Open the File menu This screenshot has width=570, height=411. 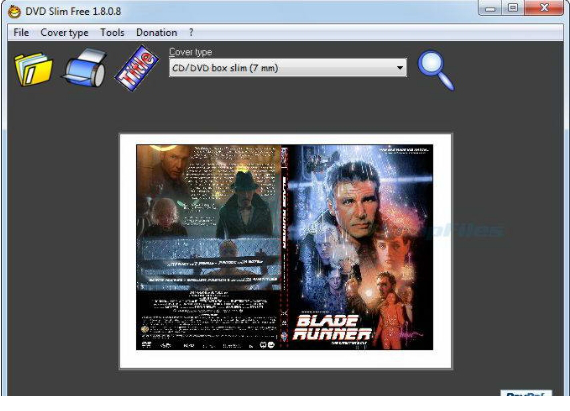tap(21, 33)
